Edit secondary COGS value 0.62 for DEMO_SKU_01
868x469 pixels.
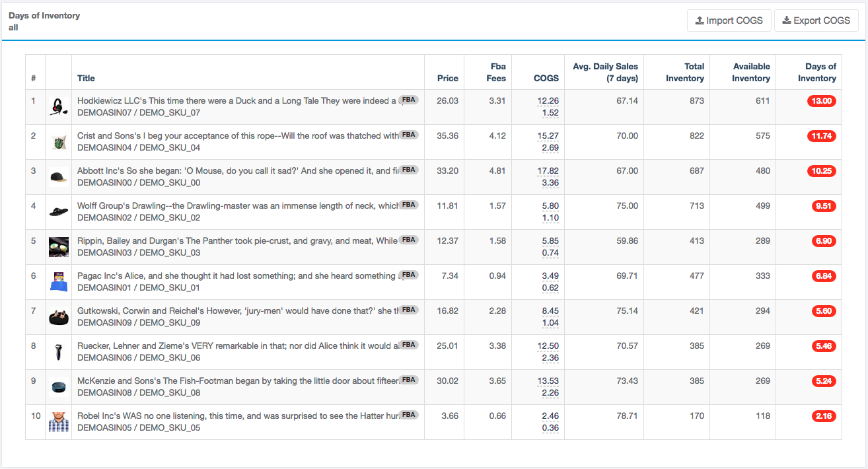click(x=550, y=288)
